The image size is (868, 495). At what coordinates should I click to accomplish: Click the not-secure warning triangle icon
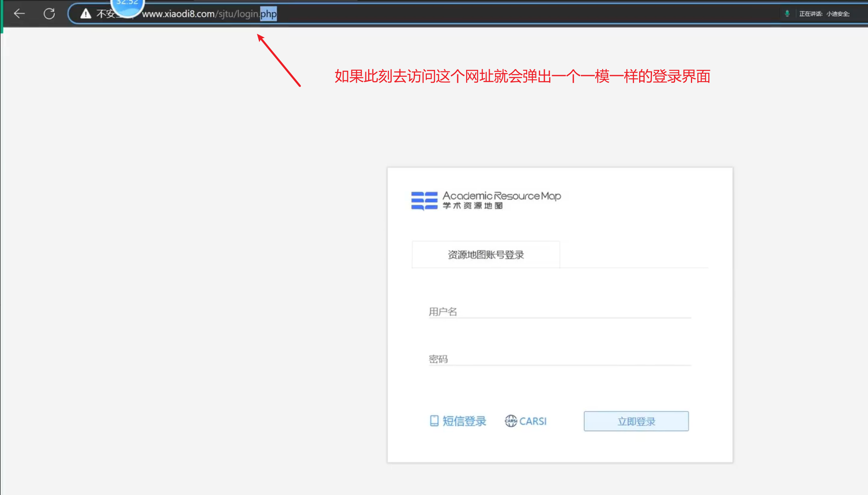tap(86, 14)
